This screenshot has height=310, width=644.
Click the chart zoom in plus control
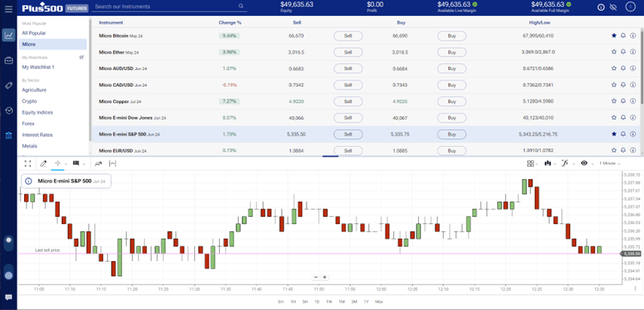point(325,277)
